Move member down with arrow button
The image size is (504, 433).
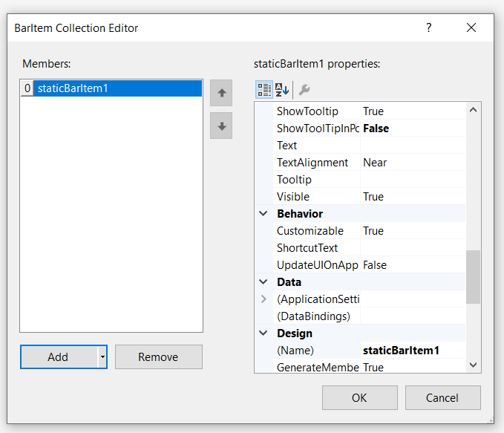(221, 126)
